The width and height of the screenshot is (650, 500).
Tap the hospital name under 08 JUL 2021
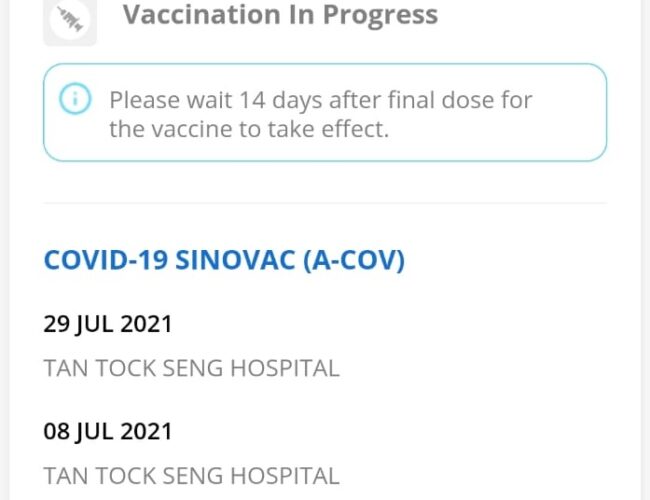[191, 475]
